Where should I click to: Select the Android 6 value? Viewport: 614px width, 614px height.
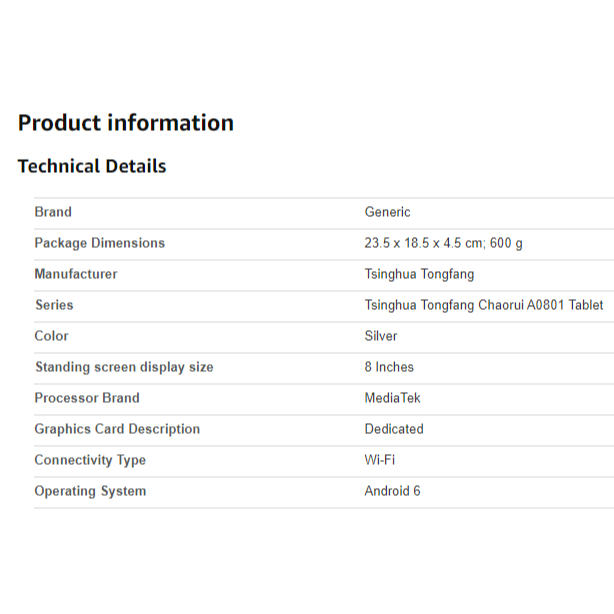pos(392,491)
